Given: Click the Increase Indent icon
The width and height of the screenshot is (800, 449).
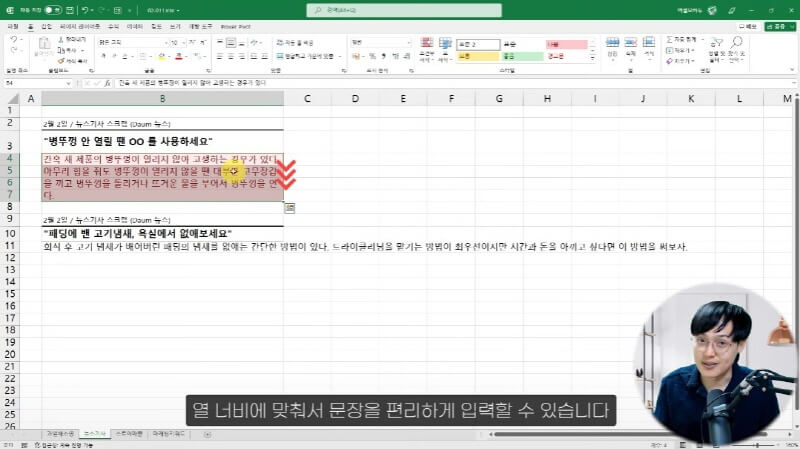Looking at the screenshot, I should (264, 56).
